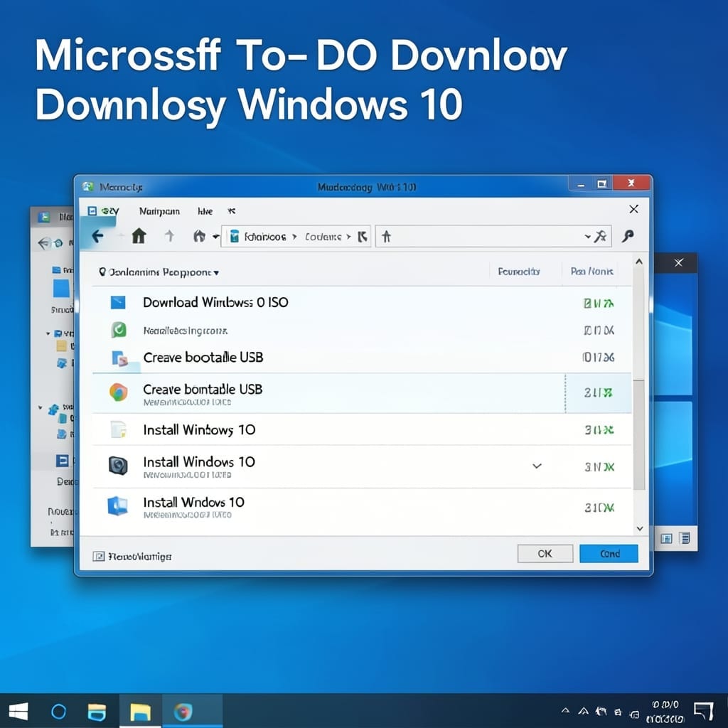
Task: Click the yellow folder in left background window
Action: click(x=61, y=346)
